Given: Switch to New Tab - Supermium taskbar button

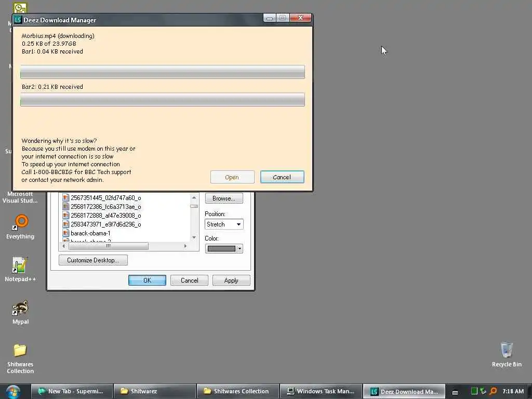Looking at the screenshot, I should point(72,391).
